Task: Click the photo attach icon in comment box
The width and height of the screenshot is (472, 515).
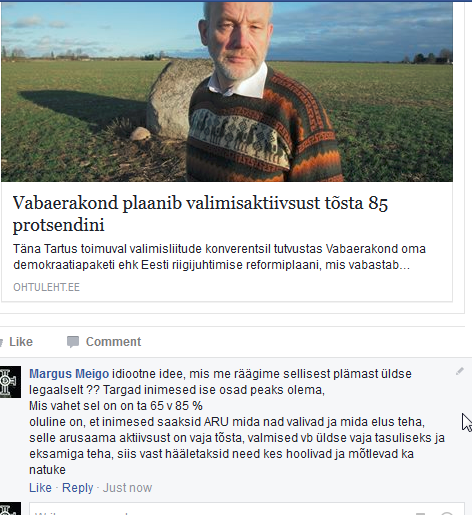Action: coord(421,513)
